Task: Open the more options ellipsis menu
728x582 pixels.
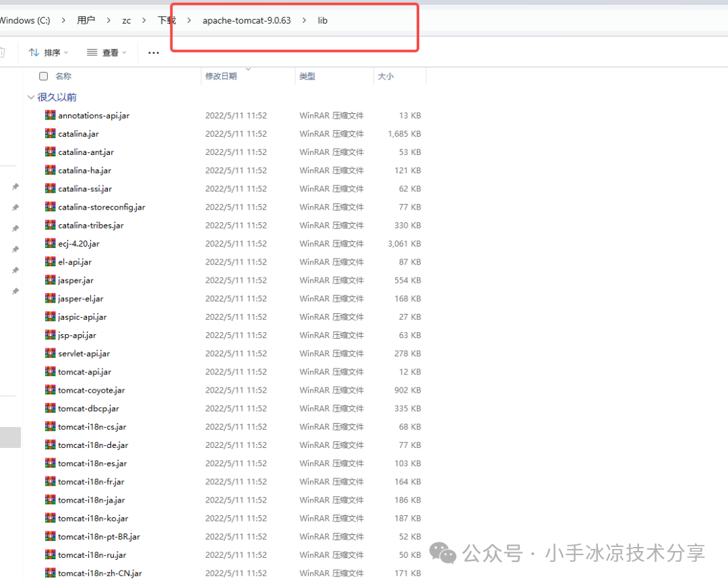Action: (154, 53)
